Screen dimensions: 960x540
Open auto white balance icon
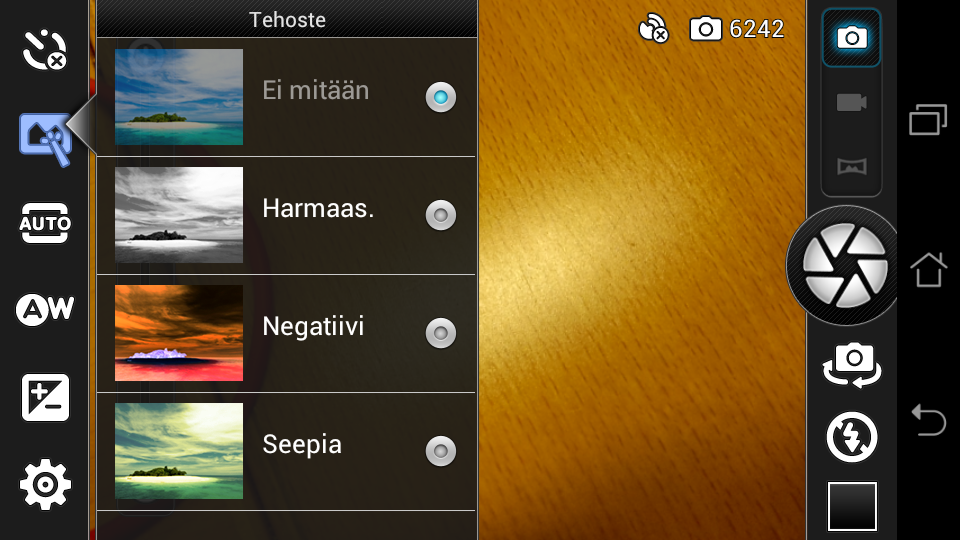tap(45, 309)
